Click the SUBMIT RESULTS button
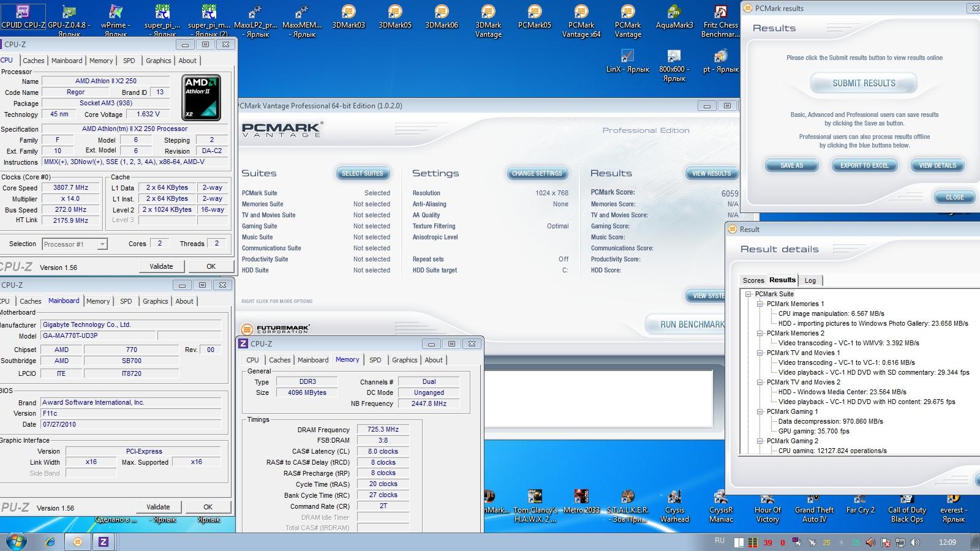The image size is (980, 551). pos(864,83)
